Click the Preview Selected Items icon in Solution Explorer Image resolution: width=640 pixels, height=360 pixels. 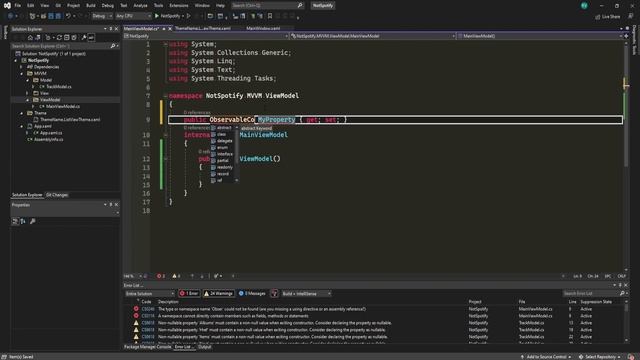pos(91,38)
